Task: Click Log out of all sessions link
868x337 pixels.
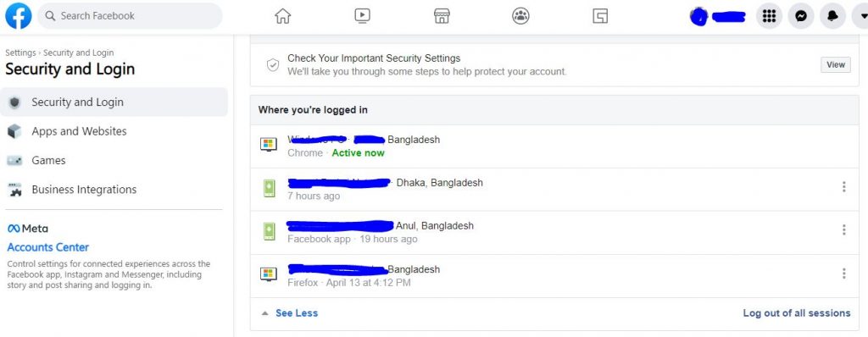Action: click(x=797, y=313)
